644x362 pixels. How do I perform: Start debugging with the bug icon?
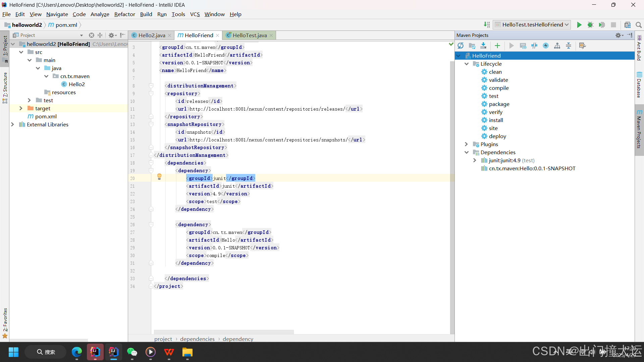(x=591, y=25)
